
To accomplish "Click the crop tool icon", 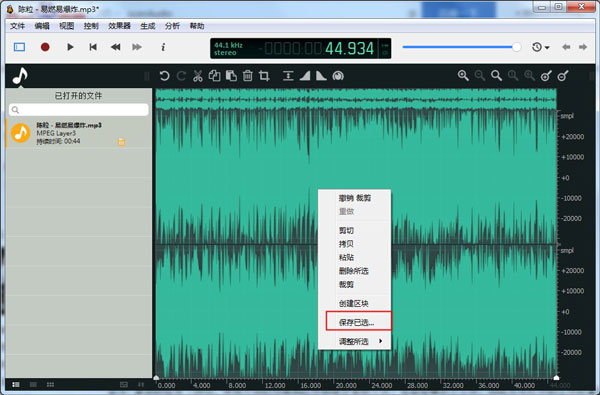I will pyautogui.click(x=264, y=76).
